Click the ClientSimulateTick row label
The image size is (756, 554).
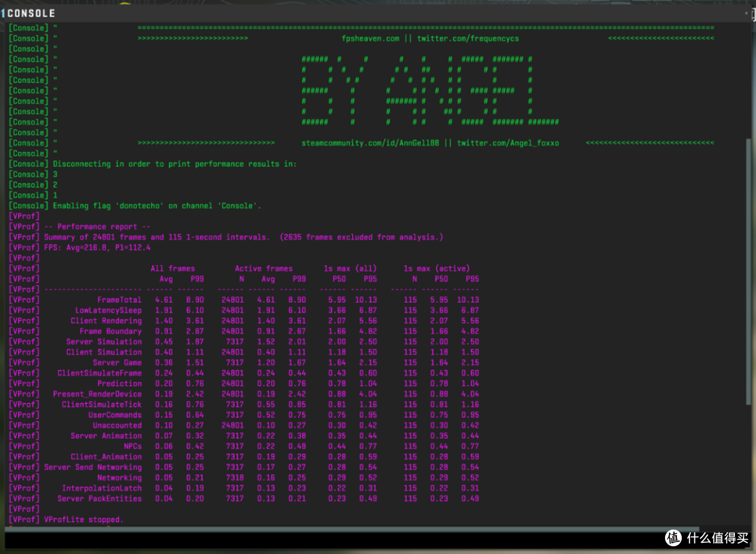pos(101,405)
